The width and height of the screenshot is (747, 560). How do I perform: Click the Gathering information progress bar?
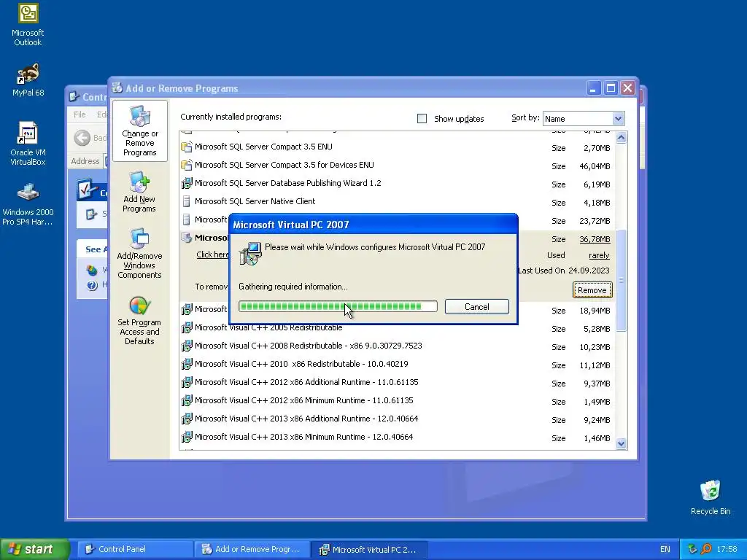pos(338,306)
